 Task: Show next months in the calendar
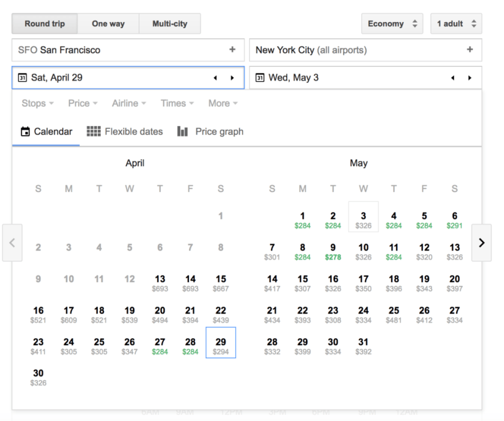pyautogui.click(x=481, y=243)
